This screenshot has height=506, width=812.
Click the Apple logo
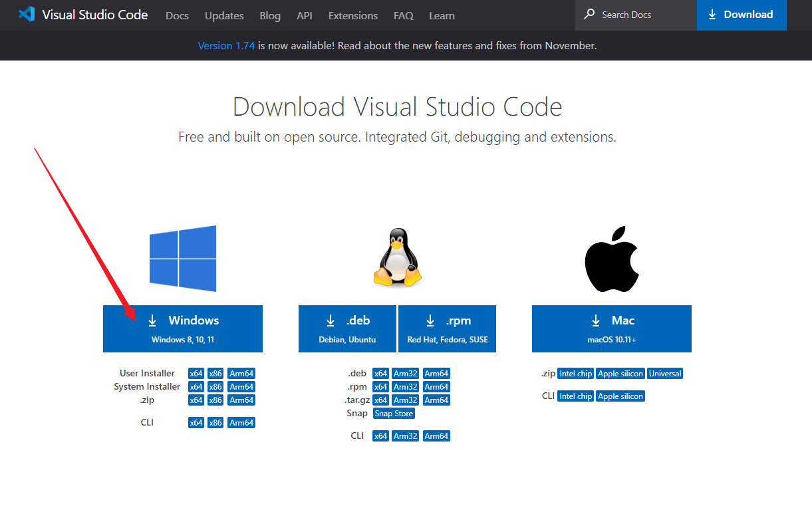[x=612, y=259]
